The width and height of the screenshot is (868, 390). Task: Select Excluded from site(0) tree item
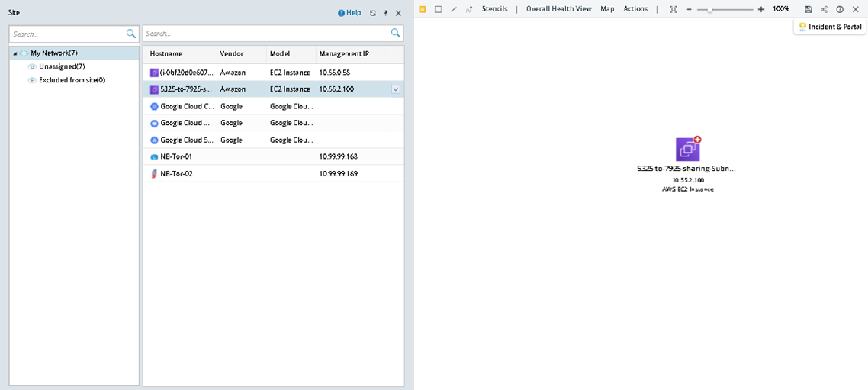pyautogui.click(x=72, y=80)
